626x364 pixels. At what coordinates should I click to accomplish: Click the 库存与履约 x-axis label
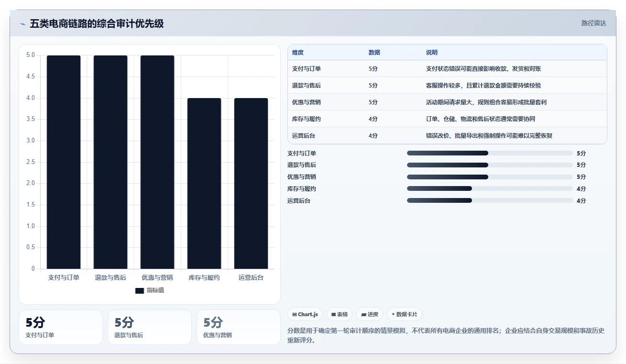(x=204, y=277)
